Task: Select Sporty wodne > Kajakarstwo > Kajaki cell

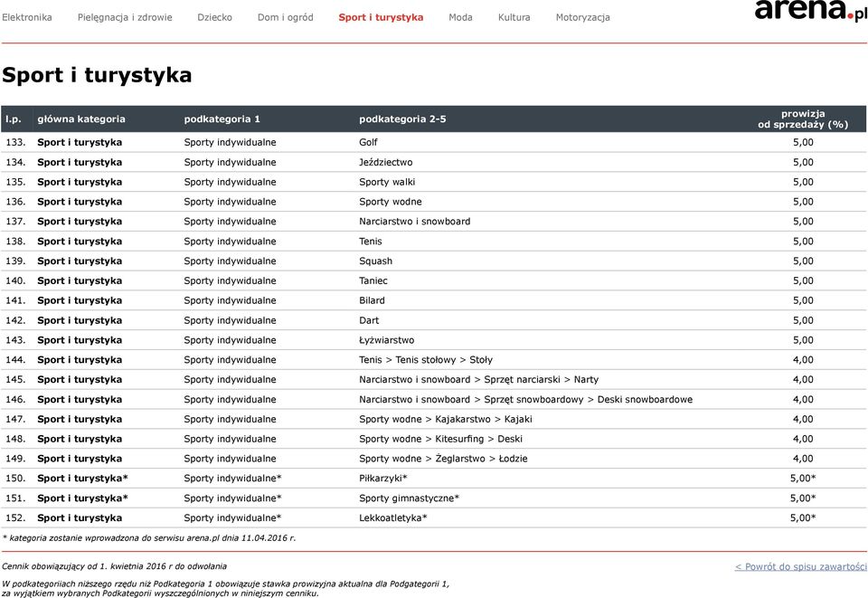Action: pyautogui.click(x=446, y=419)
